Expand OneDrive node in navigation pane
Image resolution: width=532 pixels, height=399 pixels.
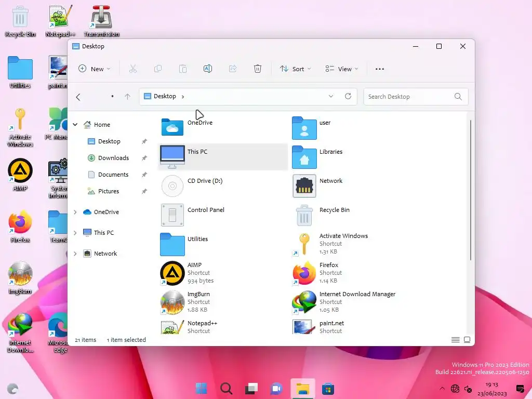click(x=75, y=212)
